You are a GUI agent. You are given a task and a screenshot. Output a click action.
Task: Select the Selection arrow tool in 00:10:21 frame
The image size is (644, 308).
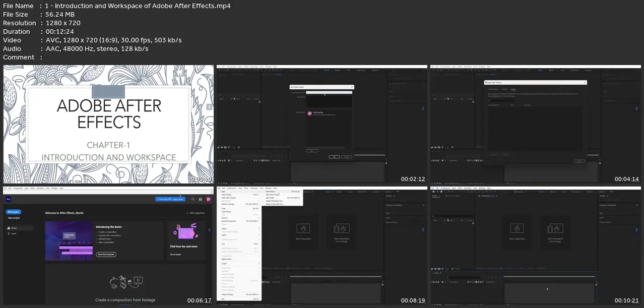437,192
